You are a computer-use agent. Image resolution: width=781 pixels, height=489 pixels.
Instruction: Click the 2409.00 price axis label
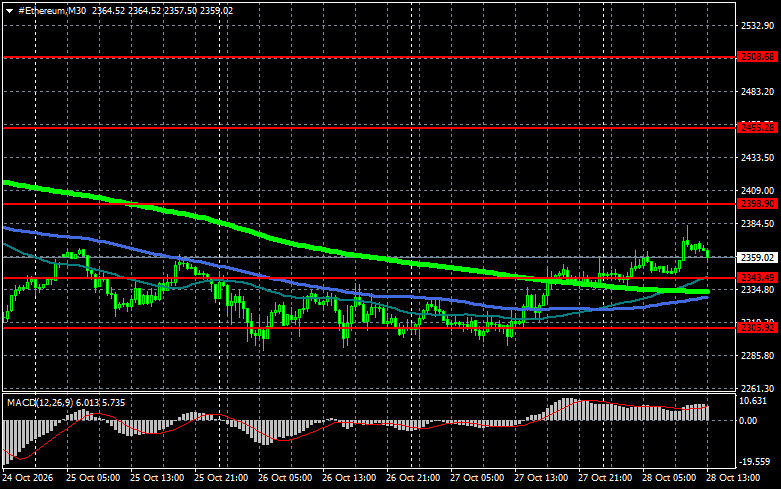(x=758, y=191)
